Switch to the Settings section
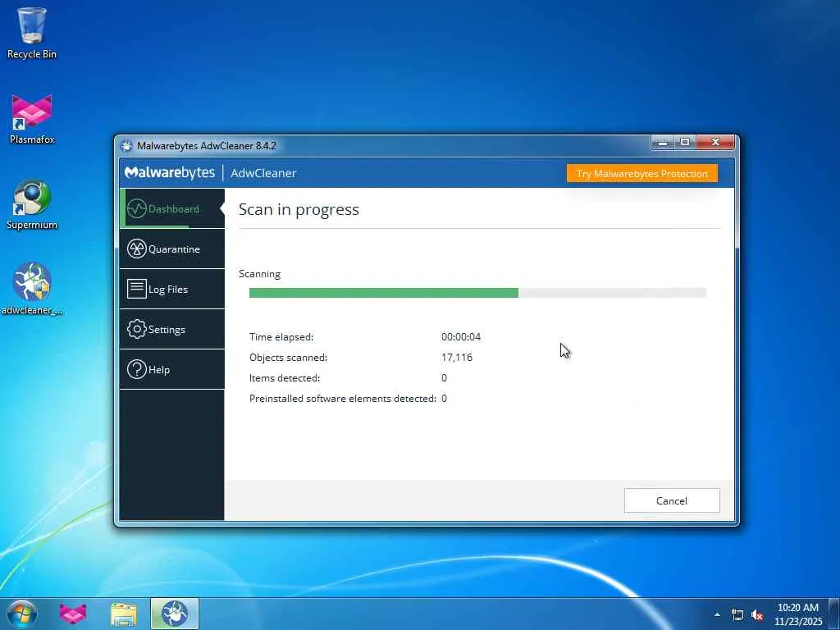 tap(172, 329)
